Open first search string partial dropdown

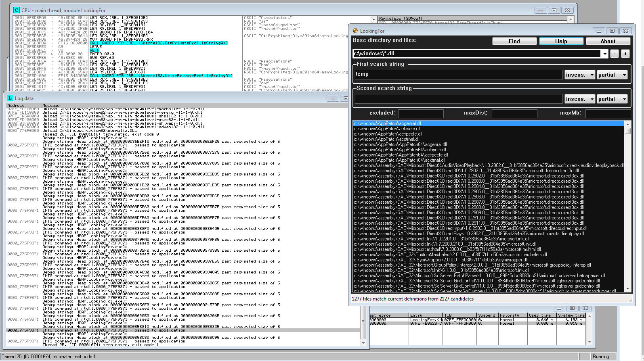[x=613, y=75]
